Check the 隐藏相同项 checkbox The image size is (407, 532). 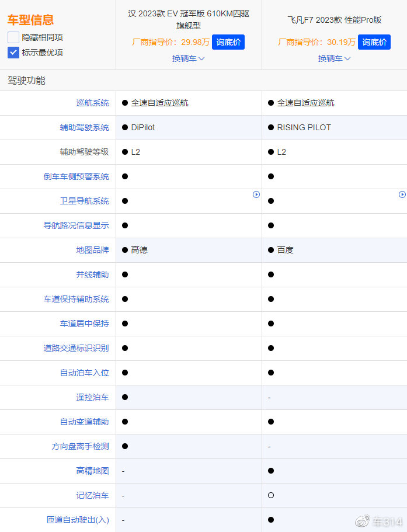pos(13,37)
